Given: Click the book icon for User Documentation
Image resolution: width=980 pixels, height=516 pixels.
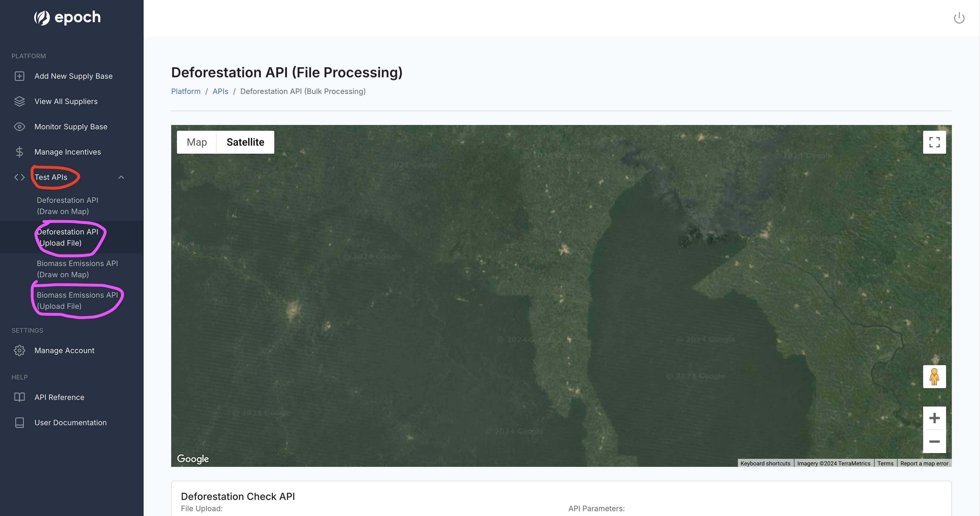Looking at the screenshot, I should pos(20,422).
